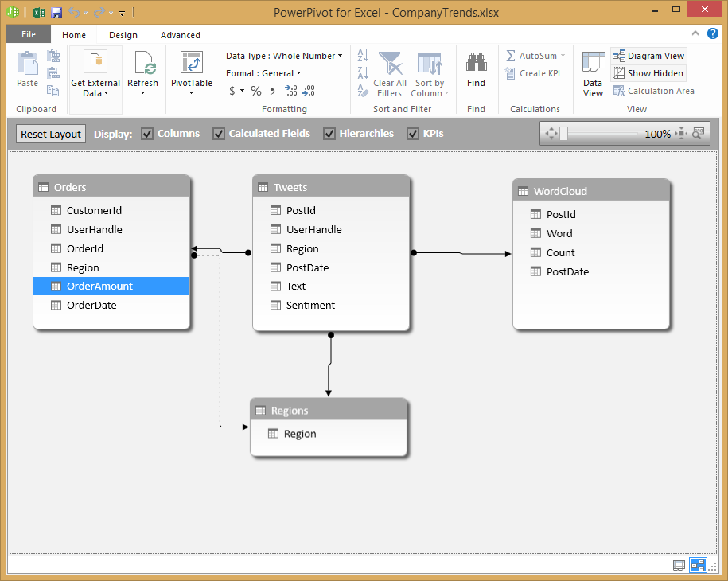The image size is (728, 581).
Task: Open the PivotTable tool
Action: click(x=191, y=64)
